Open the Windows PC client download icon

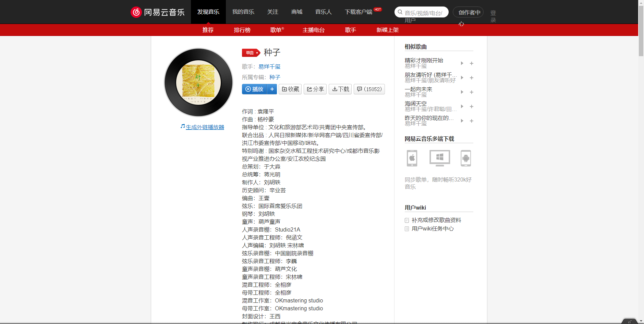coord(440,158)
